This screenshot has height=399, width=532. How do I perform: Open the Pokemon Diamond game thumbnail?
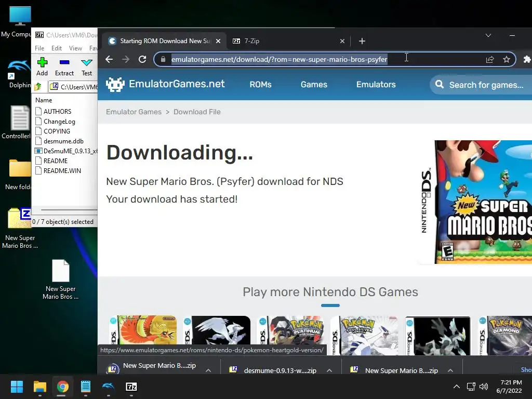[505, 336]
